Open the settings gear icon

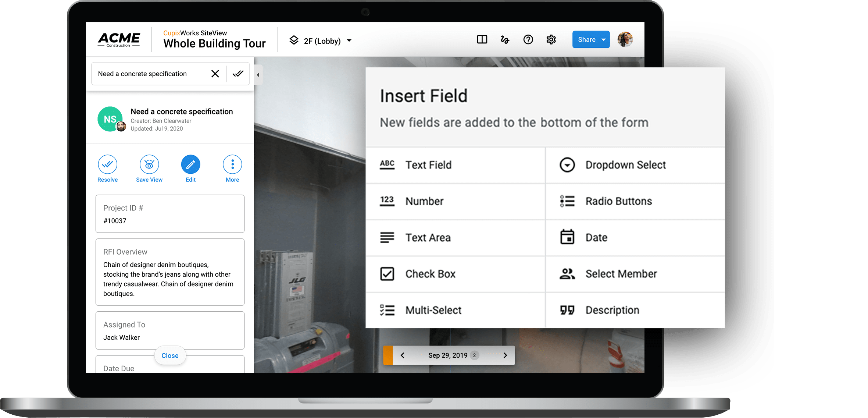click(x=551, y=39)
